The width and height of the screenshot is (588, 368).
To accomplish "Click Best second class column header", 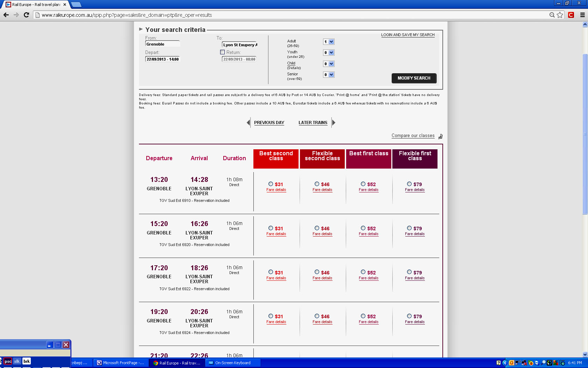I will click(x=276, y=159).
